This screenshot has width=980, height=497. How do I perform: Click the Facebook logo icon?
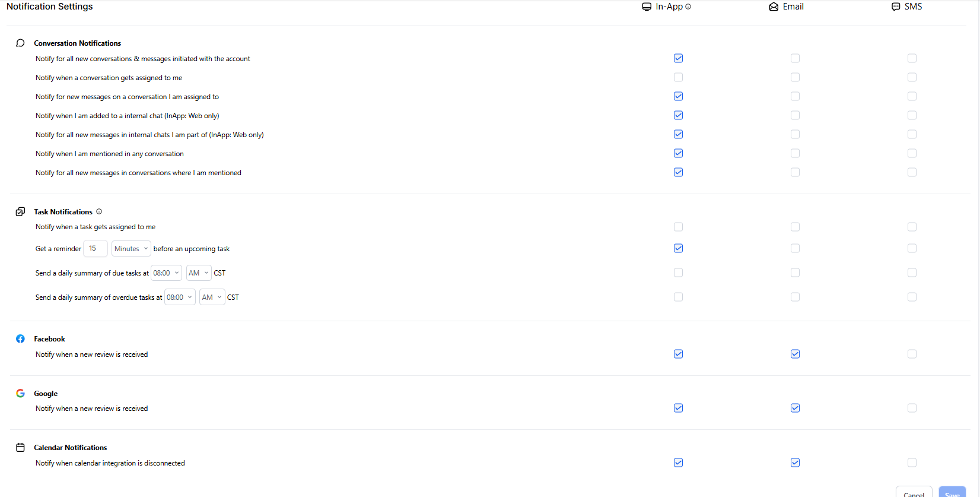pos(20,339)
